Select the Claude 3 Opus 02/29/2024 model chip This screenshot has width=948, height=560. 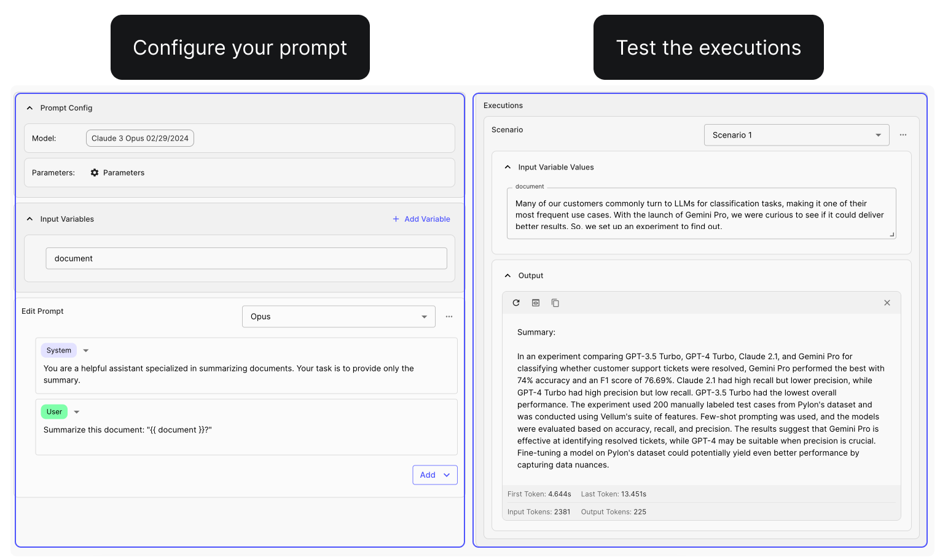tap(140, 138)
